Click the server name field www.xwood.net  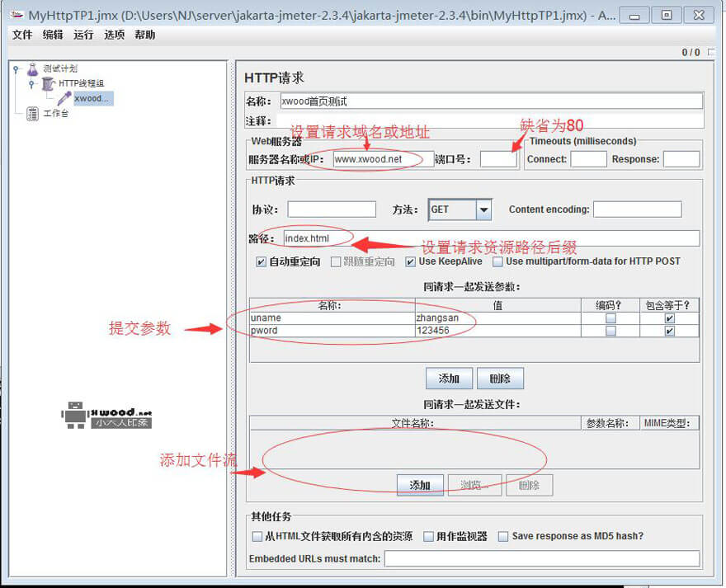[x=384, y=159]
